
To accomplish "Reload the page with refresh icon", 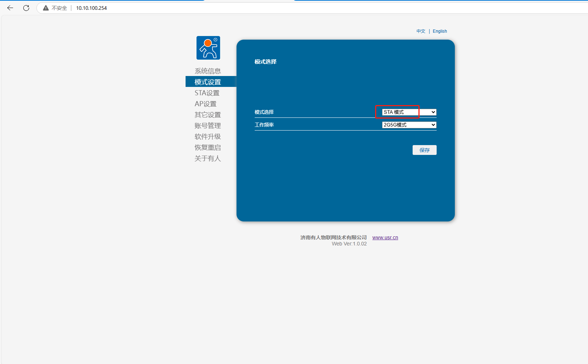I will pyautogui.click(x=26, y=8).
